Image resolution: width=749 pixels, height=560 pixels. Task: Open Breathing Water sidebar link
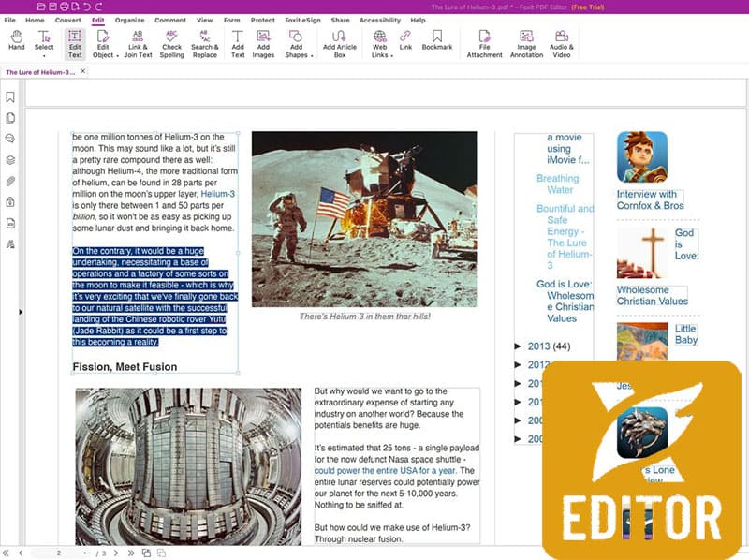[558, 184]
